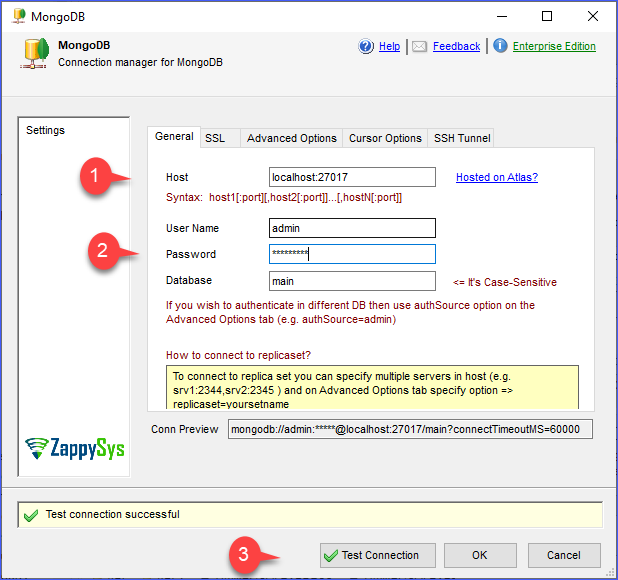This screenshot has height=580, width=618.
Task: Click the 'How to connect to replicaset?' heading
Action: [238, 355]
